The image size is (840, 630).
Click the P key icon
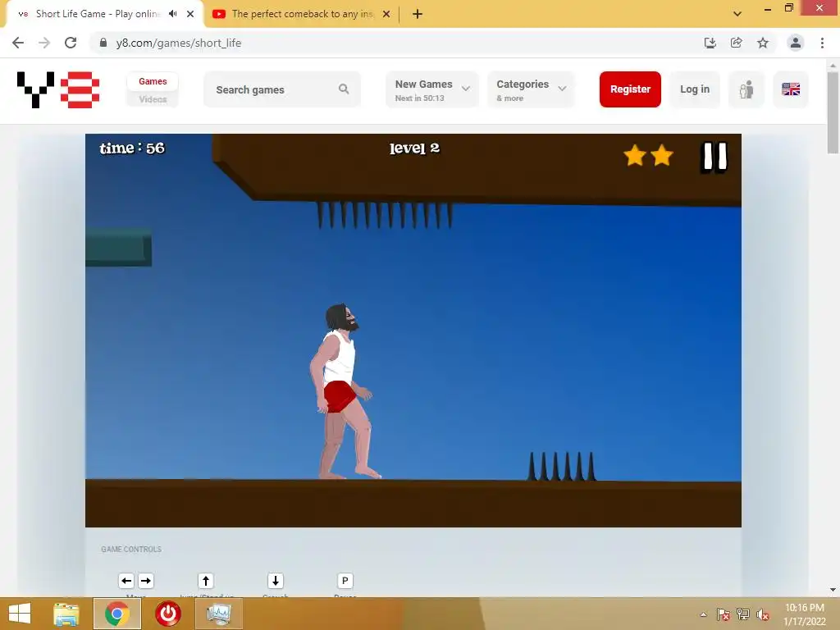[345, 581]
